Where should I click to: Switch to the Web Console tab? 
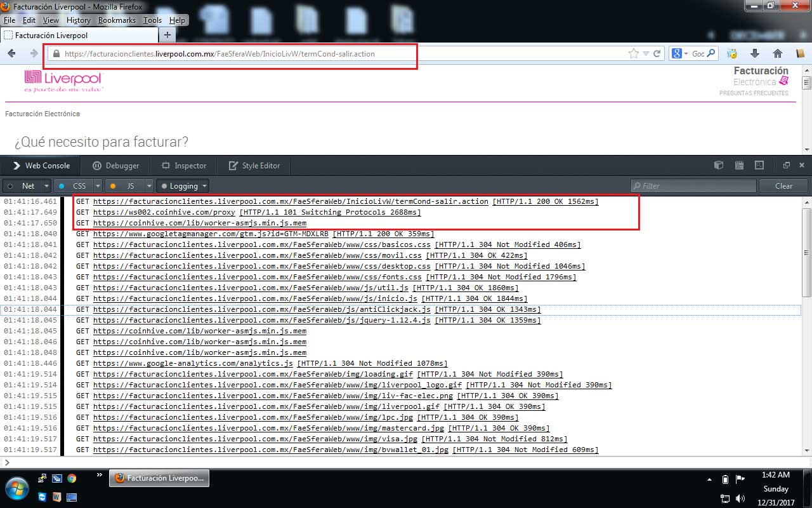coord(41,166)
